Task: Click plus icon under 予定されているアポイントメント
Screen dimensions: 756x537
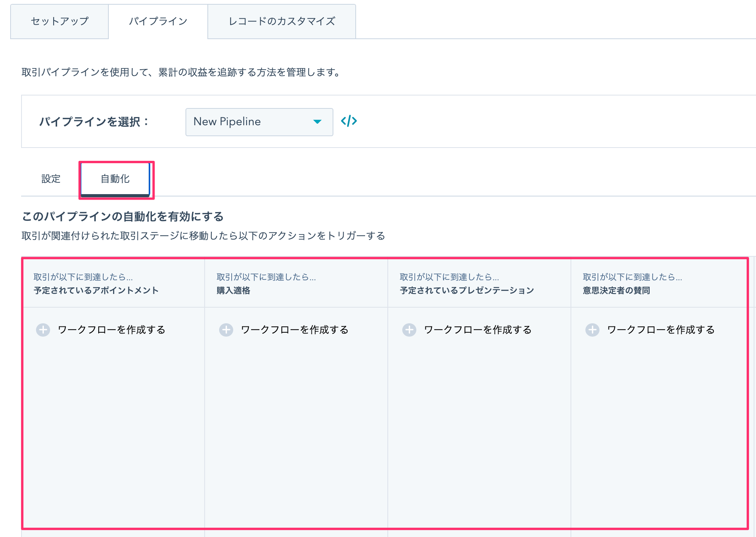Action: pyautogui.click(x=43, y=330)
